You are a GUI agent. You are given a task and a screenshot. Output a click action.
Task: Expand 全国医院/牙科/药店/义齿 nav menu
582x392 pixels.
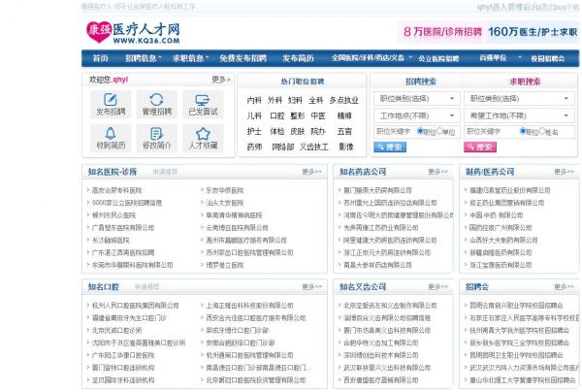(x=372, y=58)
